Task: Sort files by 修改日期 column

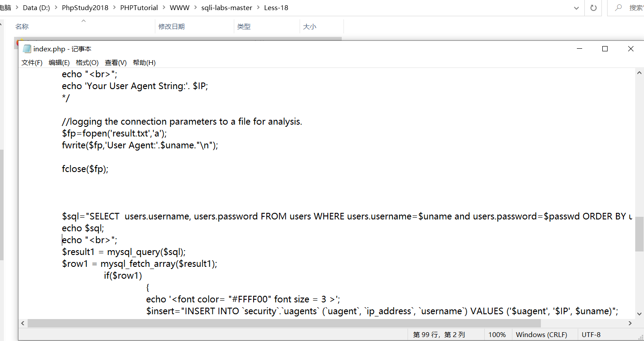Action: click(x=172, y=27)
